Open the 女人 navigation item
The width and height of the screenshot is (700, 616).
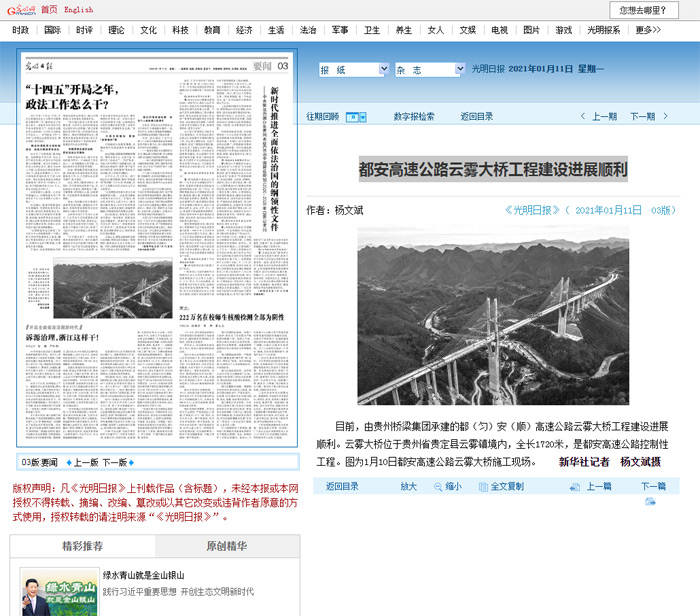pyautogui.click(x=436, y=30)
